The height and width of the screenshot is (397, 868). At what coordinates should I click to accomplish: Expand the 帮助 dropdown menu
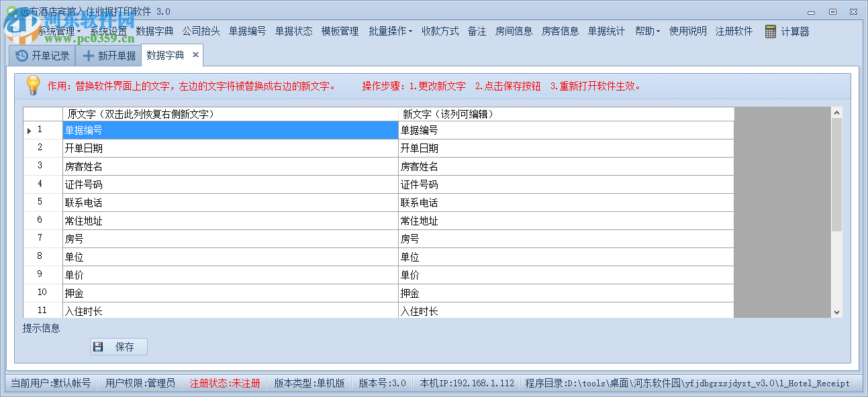tap(647, 31)
